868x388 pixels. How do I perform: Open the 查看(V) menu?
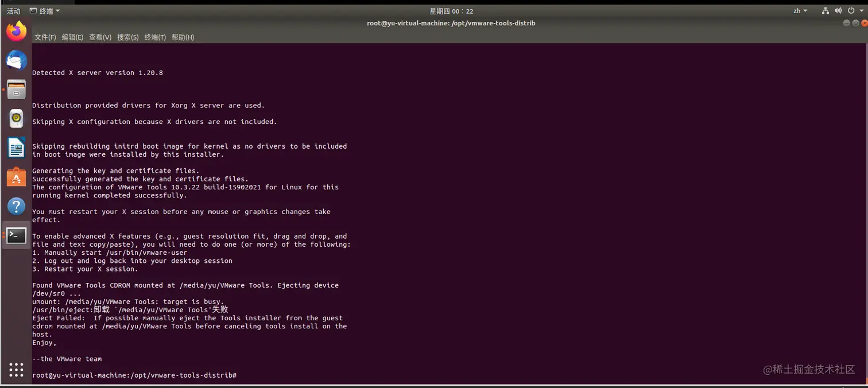click(x=100, y=37)
